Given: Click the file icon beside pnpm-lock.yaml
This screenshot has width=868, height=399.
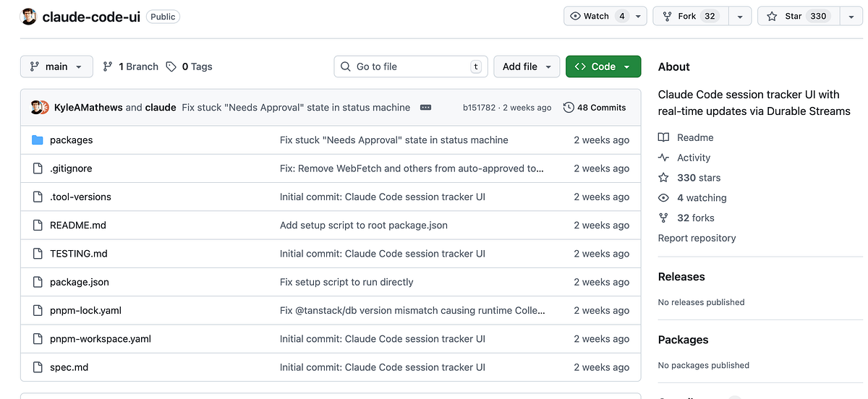Looking at the screenshot, I should [x=38, y=311].
